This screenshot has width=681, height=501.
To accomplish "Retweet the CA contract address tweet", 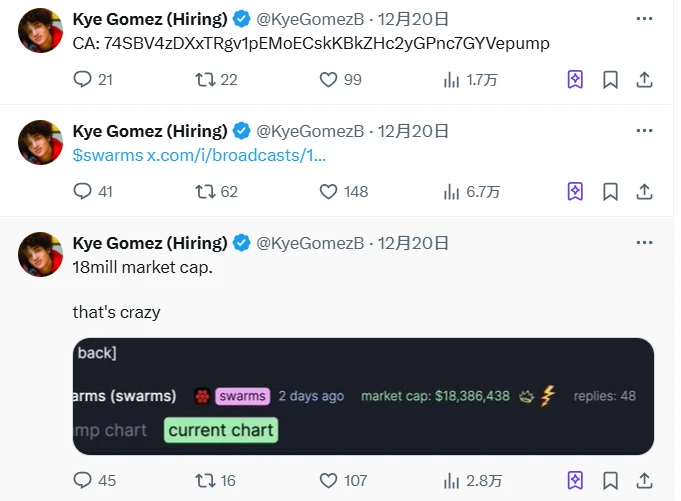I will 205,80.
